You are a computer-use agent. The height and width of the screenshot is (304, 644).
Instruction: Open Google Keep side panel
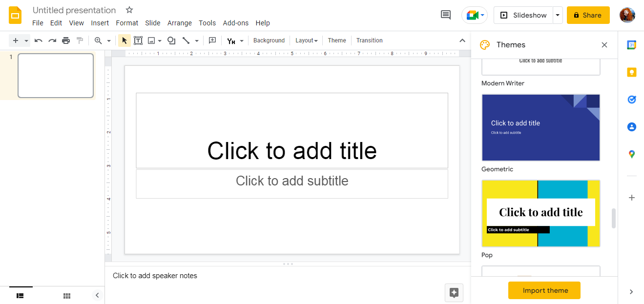click(631, 72)
